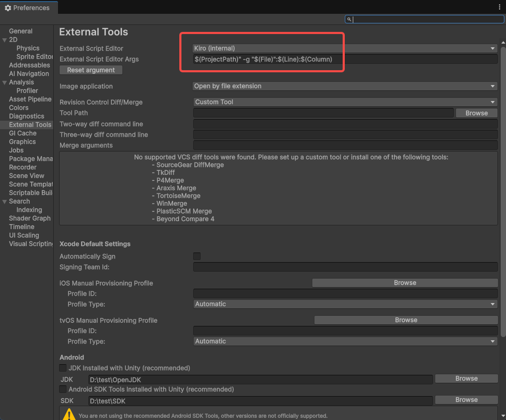Browse for iOS Manual Provisioning Profile

click(x=405, y=283)
